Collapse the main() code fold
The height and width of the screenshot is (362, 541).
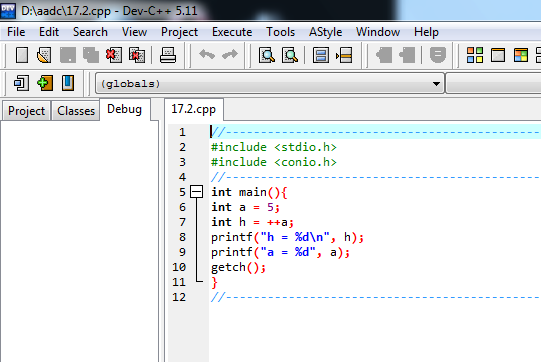click(196, 192)
